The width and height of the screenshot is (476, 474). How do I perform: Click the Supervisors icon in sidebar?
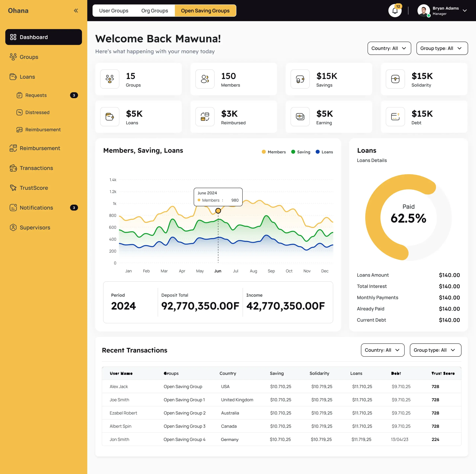pos(13,227)
